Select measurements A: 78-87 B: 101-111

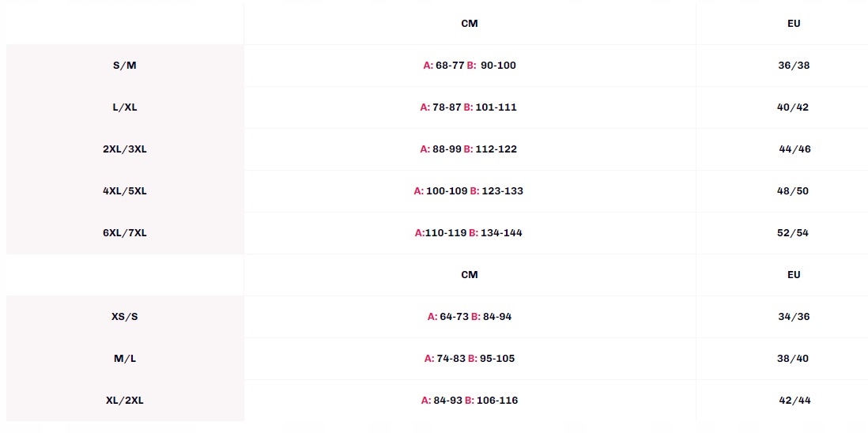(469, 107)
